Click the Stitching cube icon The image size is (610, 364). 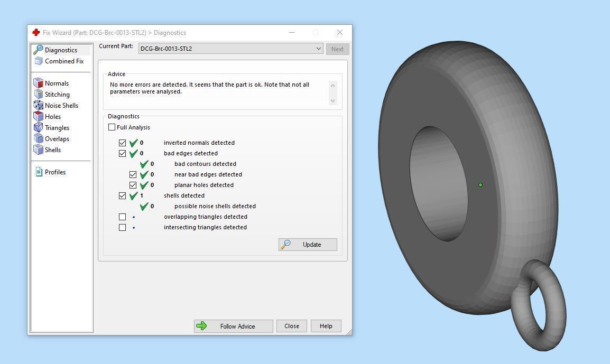[x=38, y=94]
